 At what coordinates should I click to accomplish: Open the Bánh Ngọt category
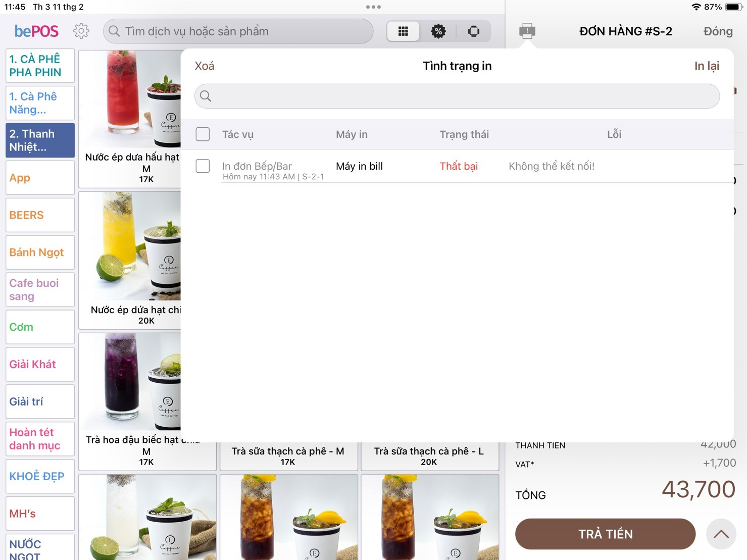pos(40,252)
